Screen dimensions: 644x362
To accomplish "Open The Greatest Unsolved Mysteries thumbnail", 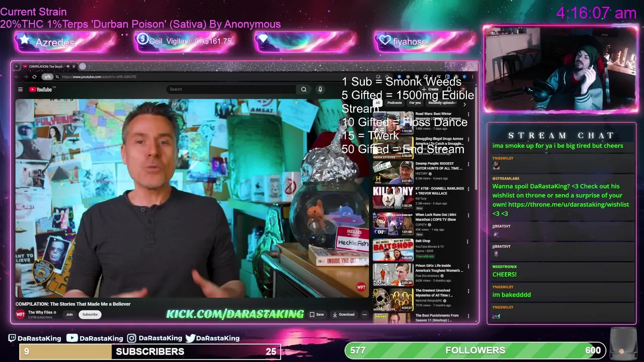I will tap(393, 299).
